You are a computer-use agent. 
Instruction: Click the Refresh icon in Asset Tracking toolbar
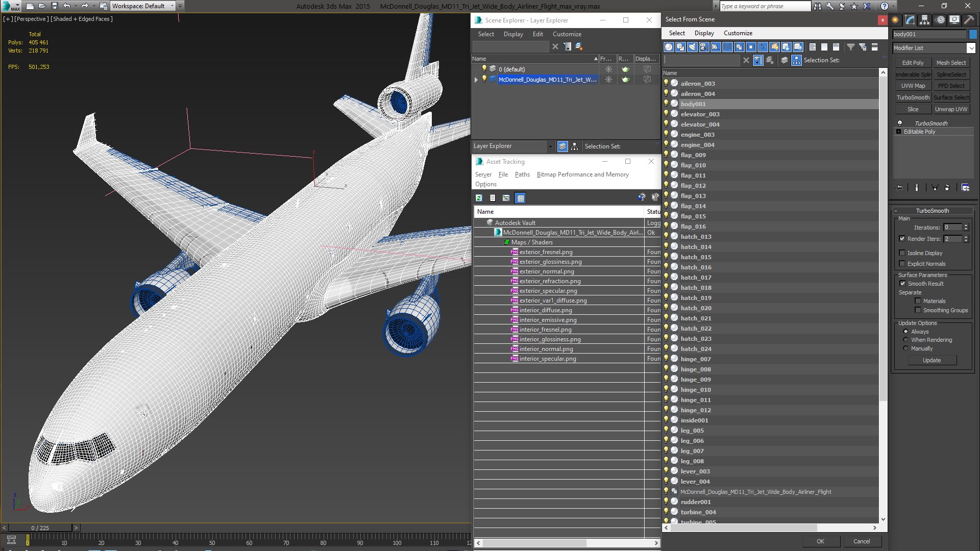(479, 198)
